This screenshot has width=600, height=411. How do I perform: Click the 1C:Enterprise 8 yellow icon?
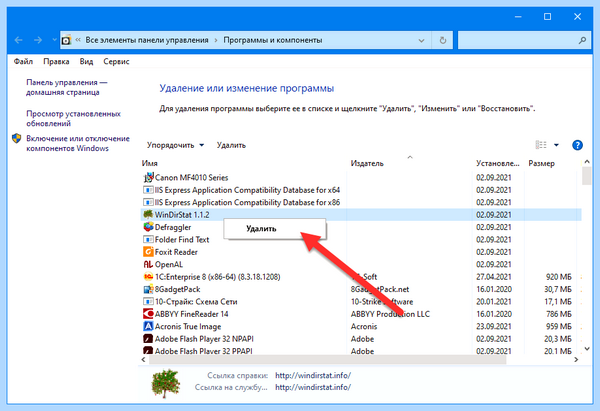(x=148, y=277)
